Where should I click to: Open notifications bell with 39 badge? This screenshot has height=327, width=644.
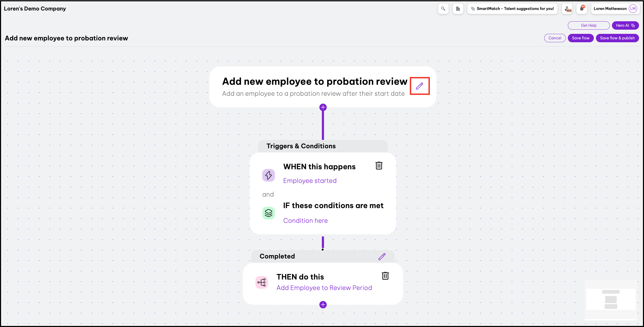click(x=582, y=9)
